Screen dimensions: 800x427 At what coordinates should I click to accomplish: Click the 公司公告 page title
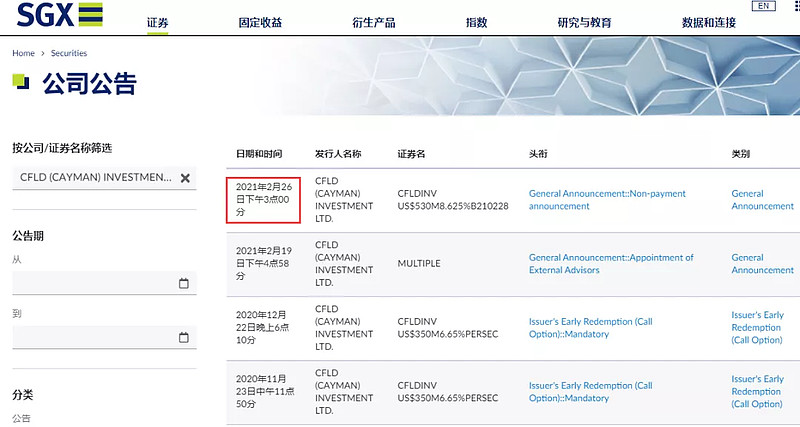tap(89, 83)
